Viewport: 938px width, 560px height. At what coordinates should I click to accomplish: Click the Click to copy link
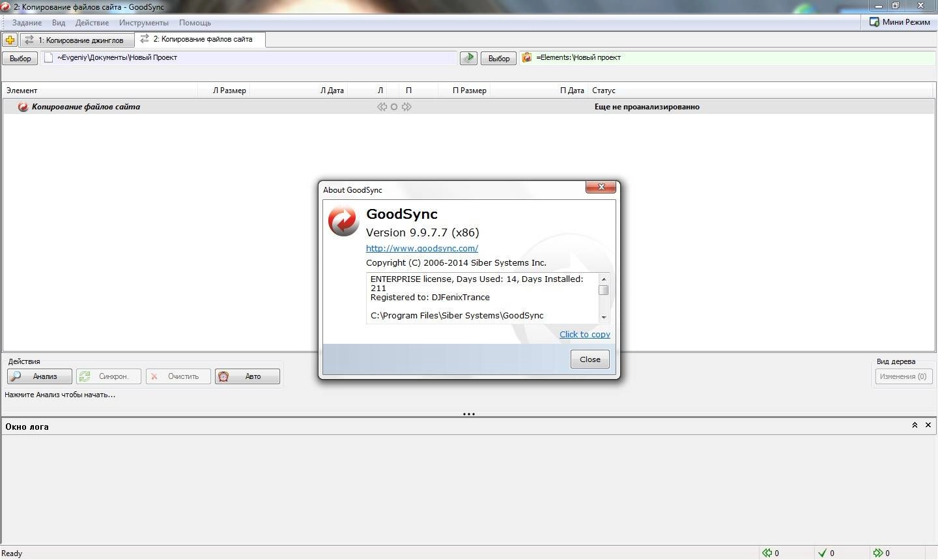585,334
